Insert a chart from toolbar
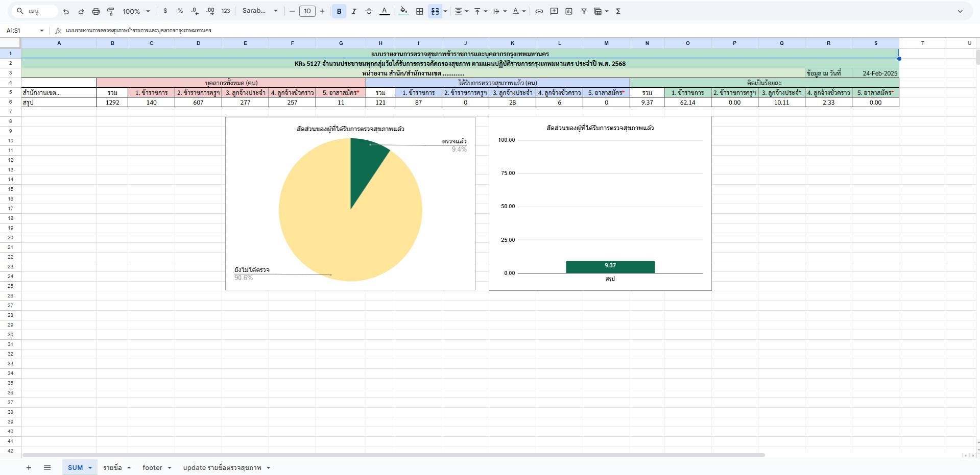This screenshot has width=980, height=475. coord(569,11)
